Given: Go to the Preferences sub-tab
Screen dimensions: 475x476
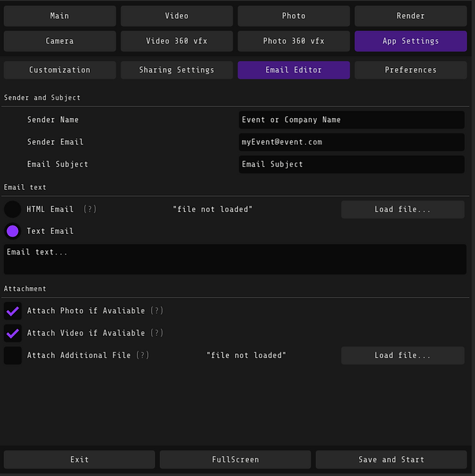Looking at the screenshot, I should click(410, 70).
